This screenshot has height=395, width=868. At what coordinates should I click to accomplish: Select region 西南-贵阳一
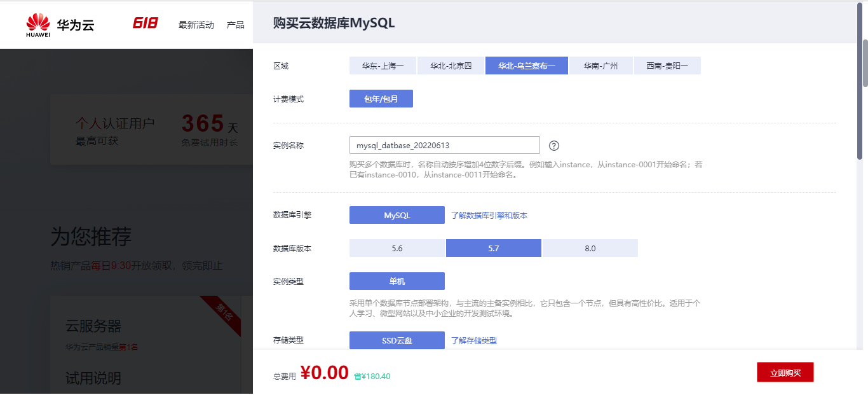pyautogui.click(x=667, y=66)
